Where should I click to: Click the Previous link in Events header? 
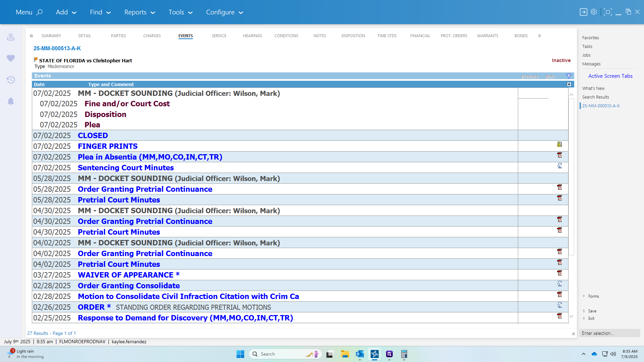click(x=530, y=76)
